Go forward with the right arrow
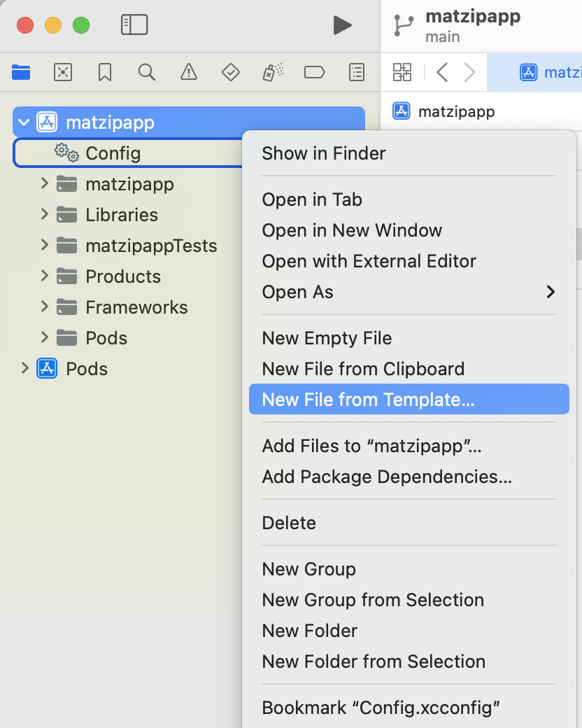Image resolution: width=582 pixels, height=728 pixels. [469, 72]
